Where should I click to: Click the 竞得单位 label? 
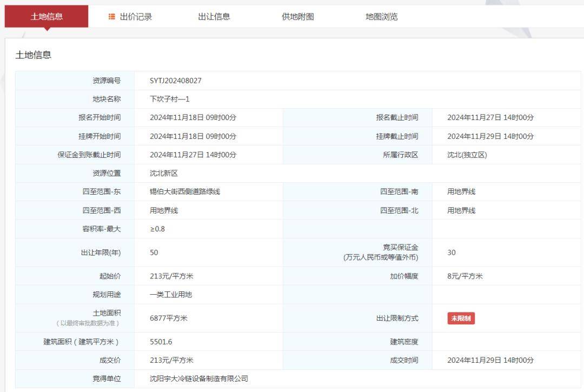point(107,378)
